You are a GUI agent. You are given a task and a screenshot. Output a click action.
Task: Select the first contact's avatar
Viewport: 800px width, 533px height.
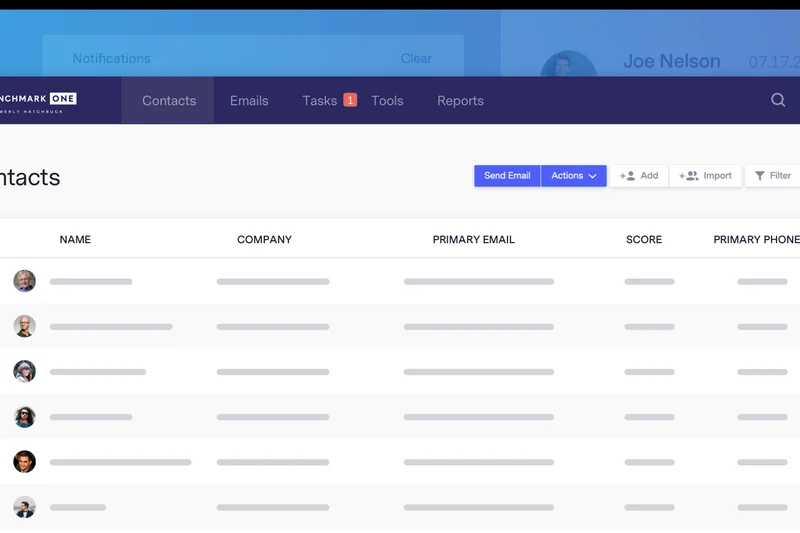(25, 281)
